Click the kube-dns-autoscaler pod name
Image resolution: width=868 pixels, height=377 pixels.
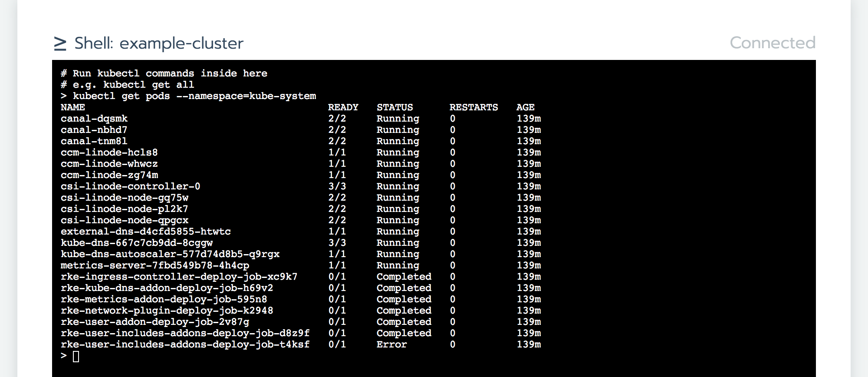pos(170,254)
